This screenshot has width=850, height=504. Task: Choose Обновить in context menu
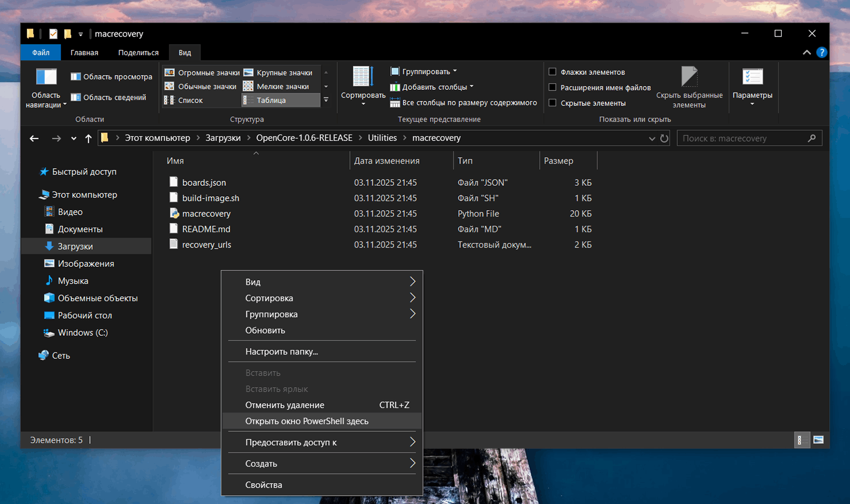[322, 330]
